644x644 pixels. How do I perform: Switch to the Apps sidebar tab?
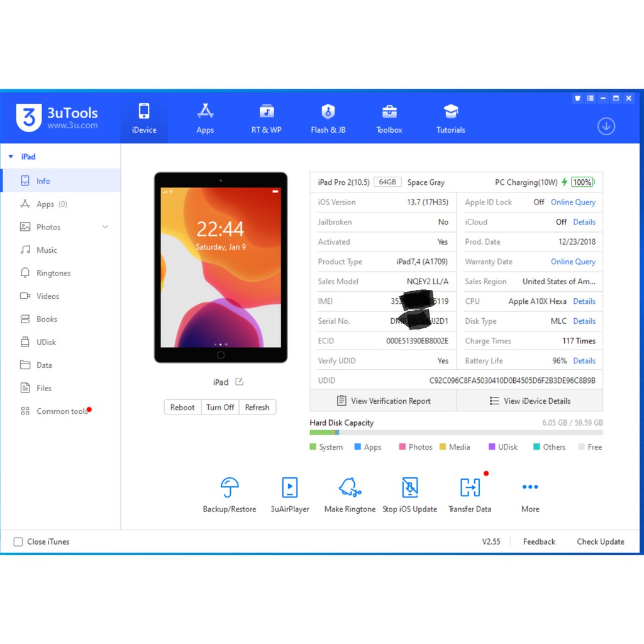tap(45, 204)
